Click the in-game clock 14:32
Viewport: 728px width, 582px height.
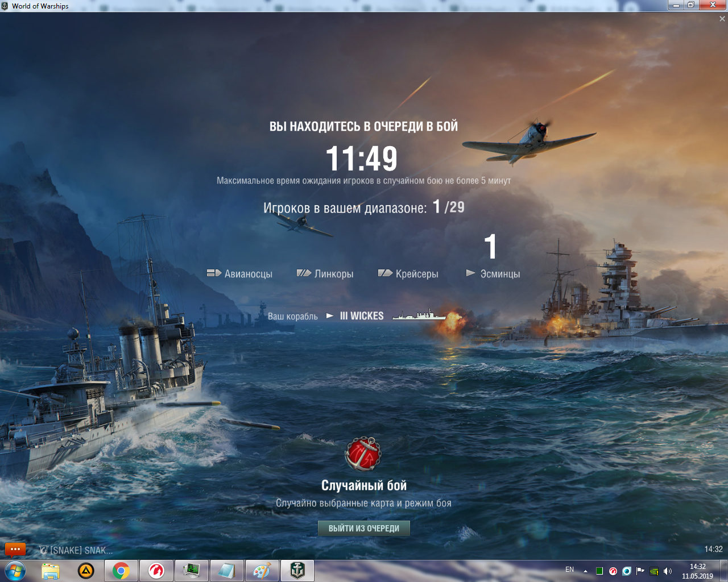[x=714, y=549]
